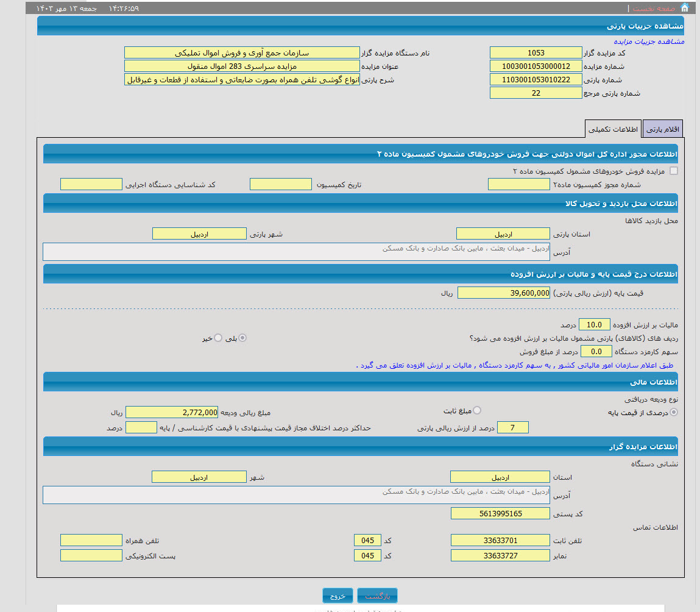Click the مالیات بر ارزش افزوده percent field
The width and height of the screenshot is (700, 612).
[x=593, y=325]
